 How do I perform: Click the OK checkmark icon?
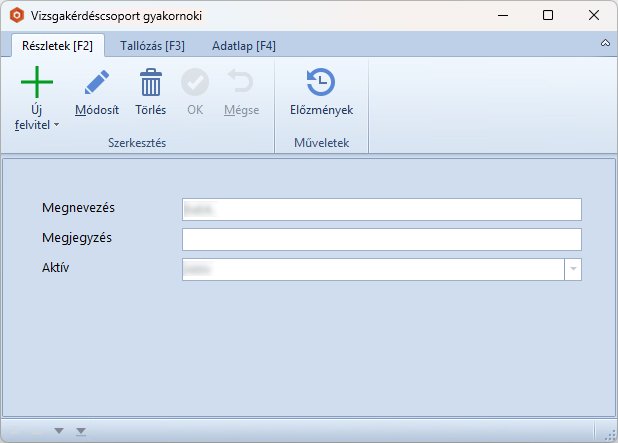(x=194, y=82)
